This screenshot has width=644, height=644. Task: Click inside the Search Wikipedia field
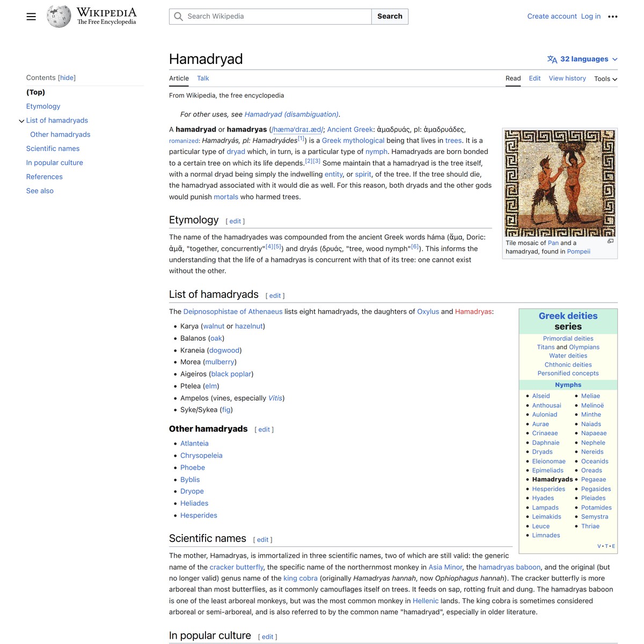(268, 17)
